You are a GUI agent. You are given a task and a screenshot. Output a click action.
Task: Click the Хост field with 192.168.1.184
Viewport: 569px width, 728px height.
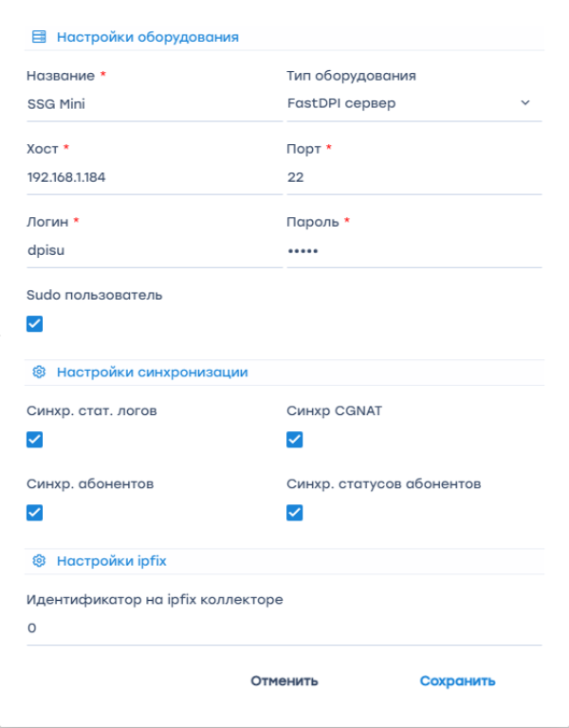[155, 177]
